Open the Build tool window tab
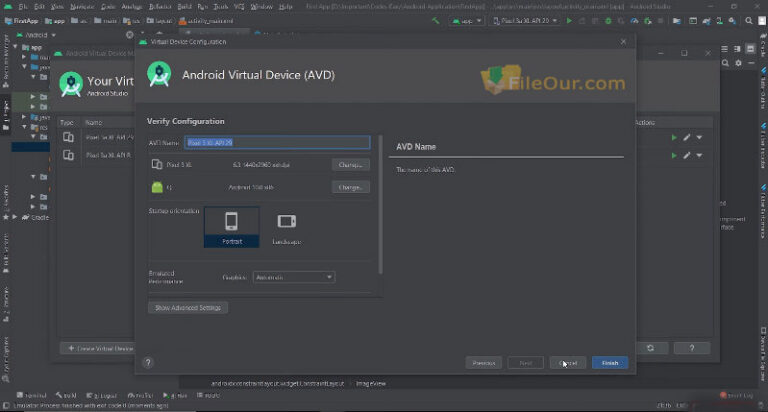Screen dimensions: 768x412 click(x=66, y=395)
